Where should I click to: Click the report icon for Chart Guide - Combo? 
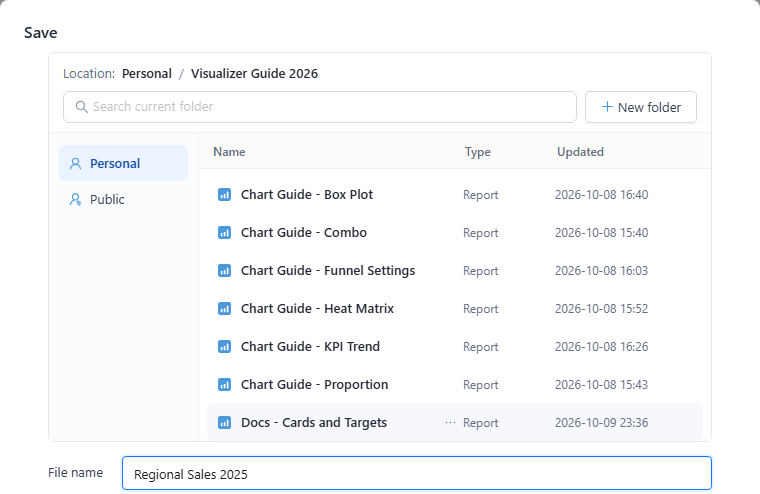click(x=224, y=233)
